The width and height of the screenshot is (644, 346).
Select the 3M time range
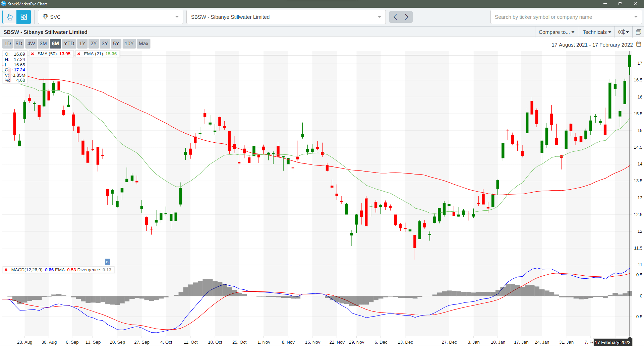pos(43,44)
